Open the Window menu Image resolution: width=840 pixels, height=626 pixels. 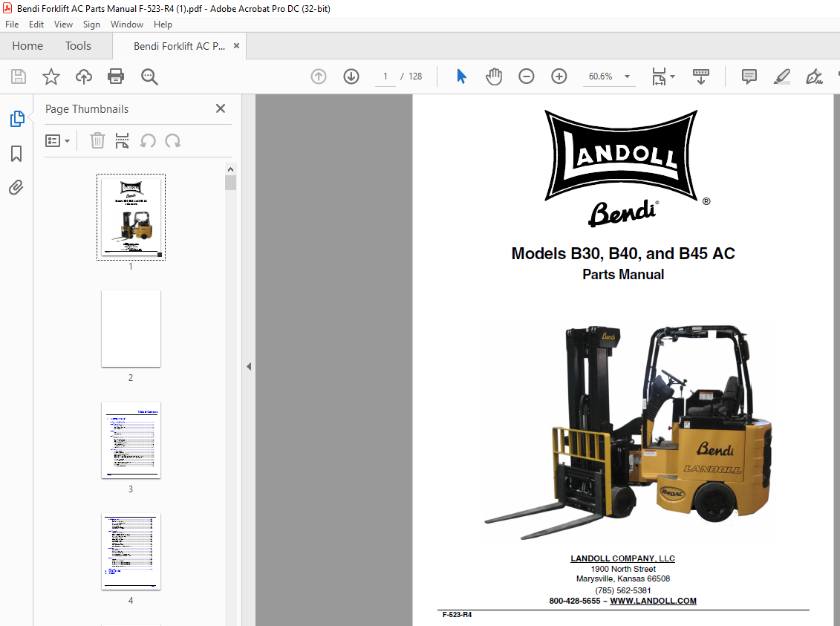pyautogui.click(x=127, y=24)
